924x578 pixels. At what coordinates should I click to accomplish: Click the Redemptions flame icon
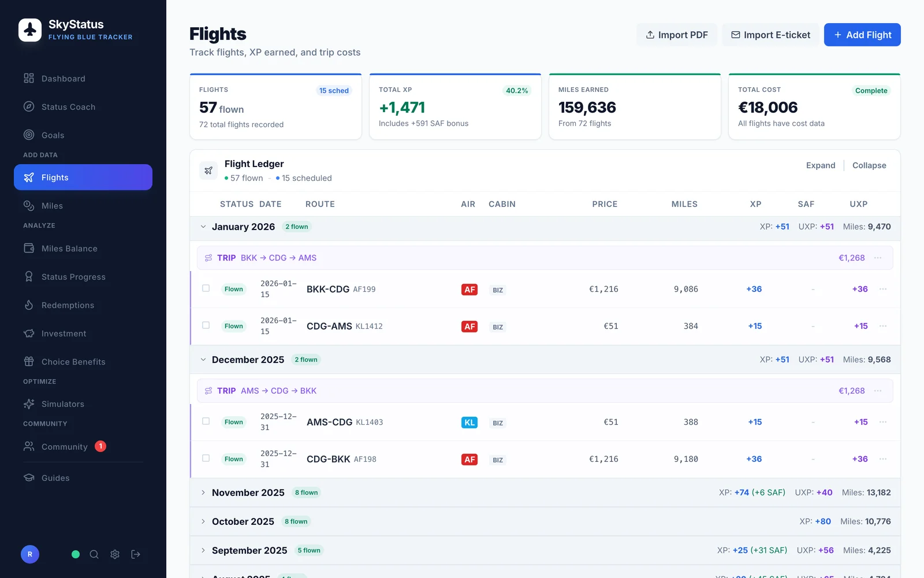[x=29, y=305]
